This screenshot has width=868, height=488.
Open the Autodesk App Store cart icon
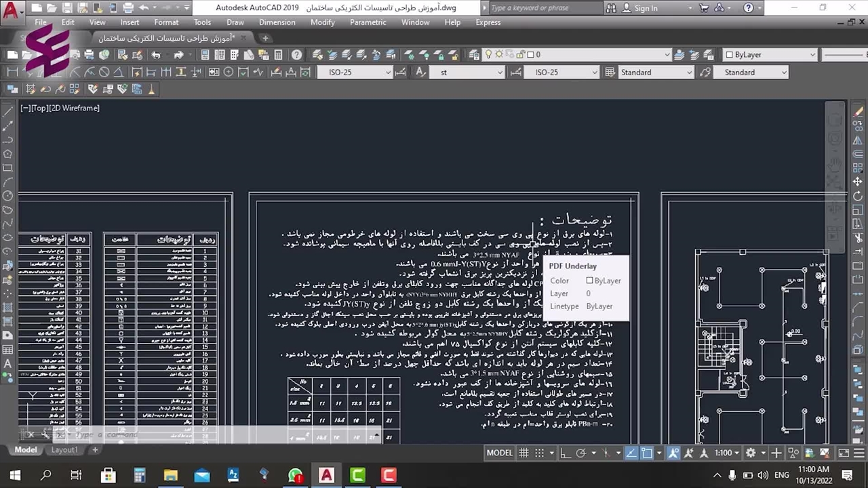click(703, 8)
